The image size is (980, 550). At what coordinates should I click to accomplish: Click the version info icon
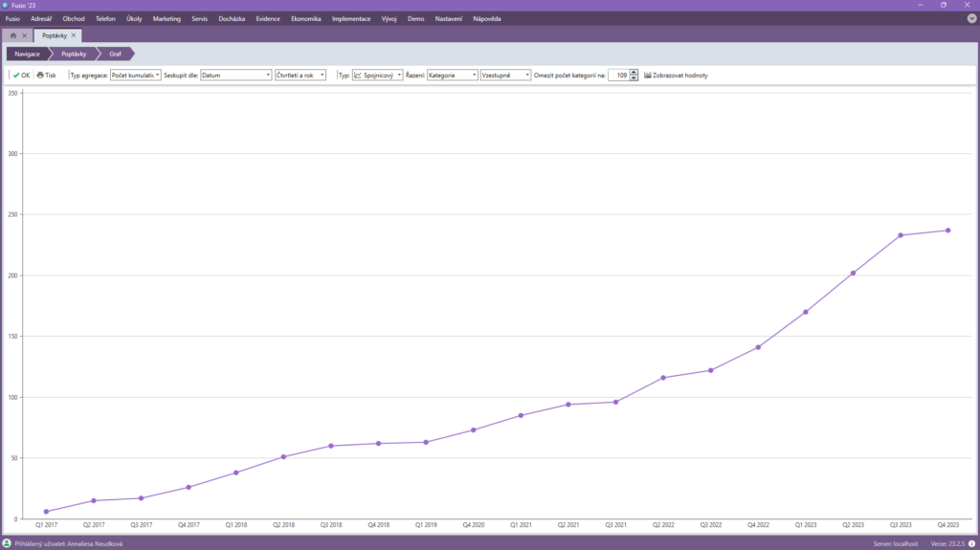point(971,543)
